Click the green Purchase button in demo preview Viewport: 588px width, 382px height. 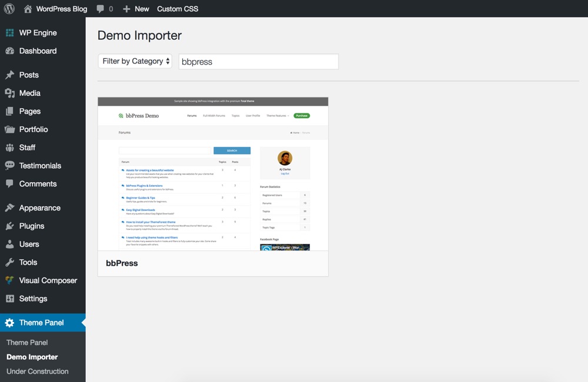[x=302, y=115]
